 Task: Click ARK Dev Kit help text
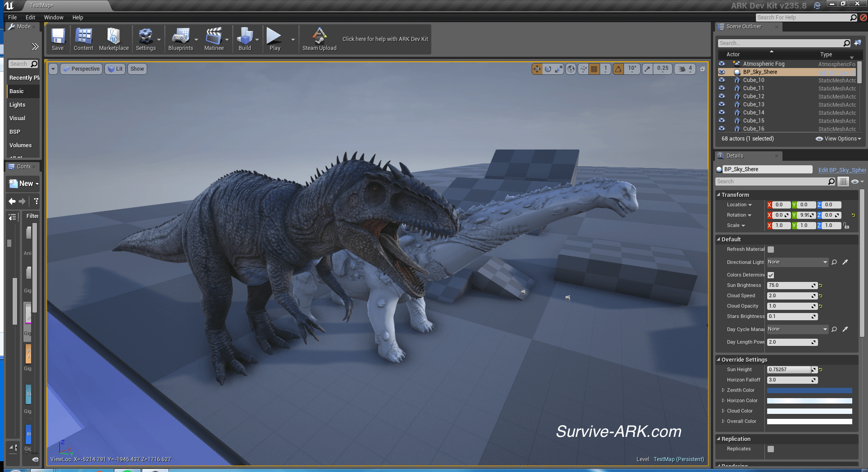click(x=385, y=39)
